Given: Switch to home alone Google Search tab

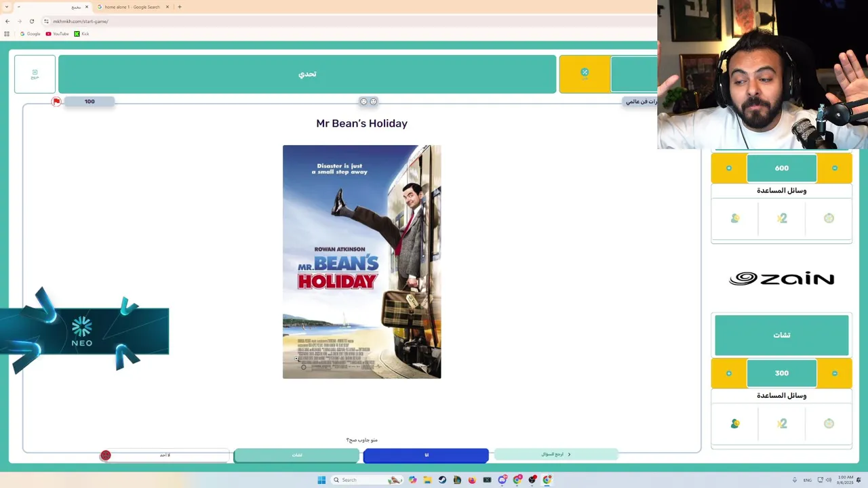Looking at the screenshot, I should coord(132,7).
